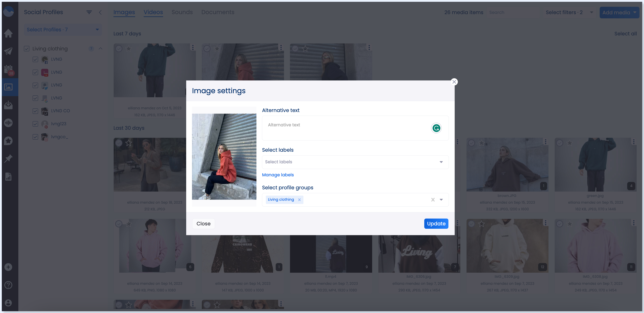Switch to the Images tab
Image resolution: width=644 pixels, height=313 pixels.
pos(124,12)
